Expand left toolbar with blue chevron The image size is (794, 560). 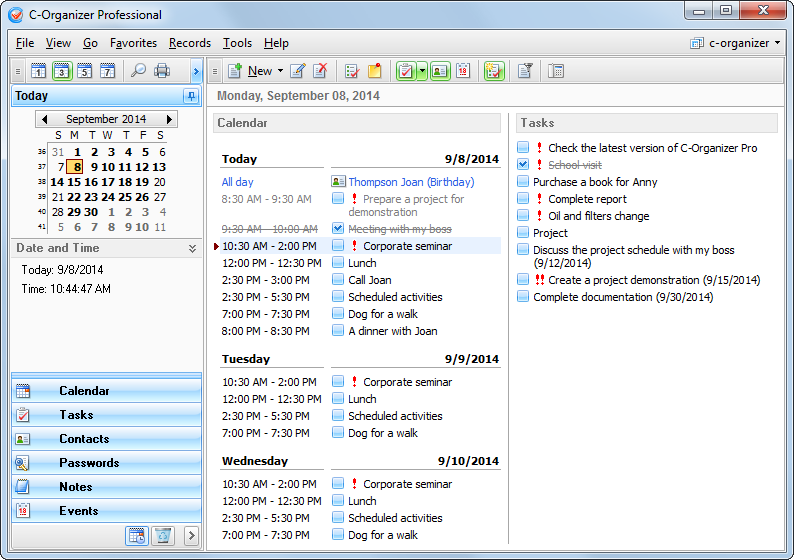[196, 71]
